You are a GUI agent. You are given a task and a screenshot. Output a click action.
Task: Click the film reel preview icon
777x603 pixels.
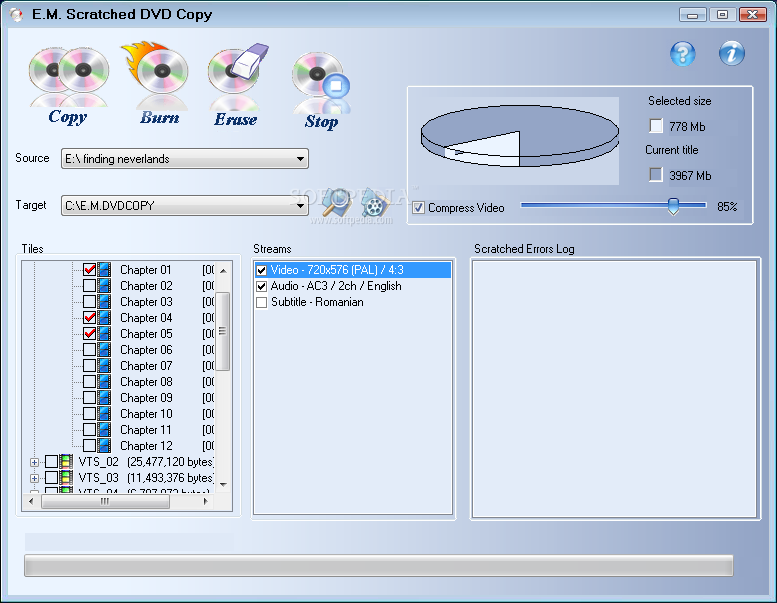coord(374,204)
